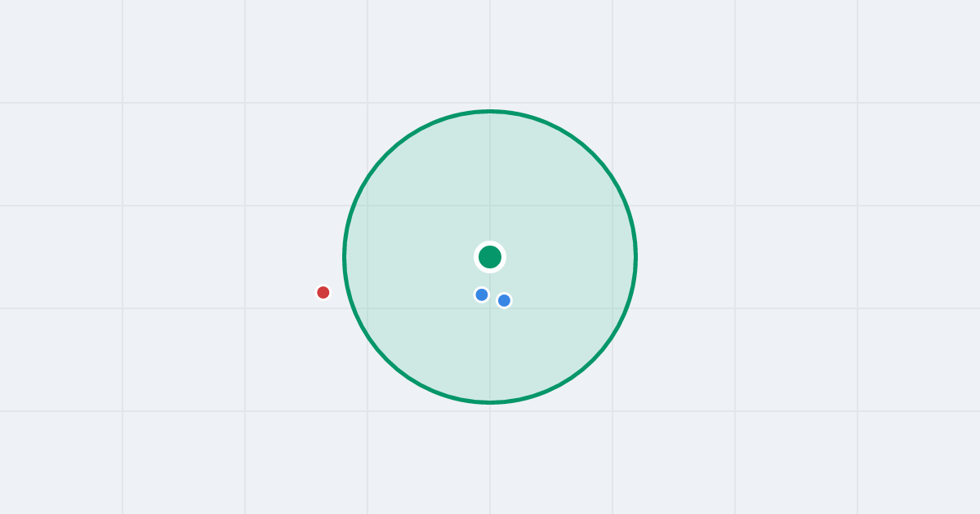Select the large green center marker
980x514 pixels.
(490, 257)
